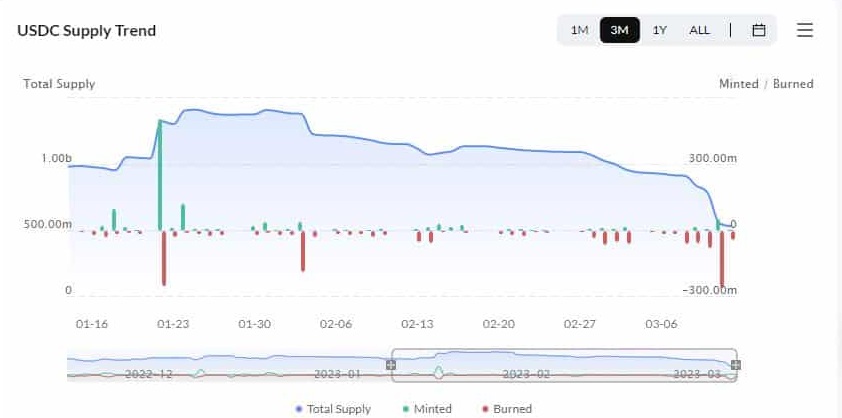This screenshot has width=842, height=418.
Task: Click the 01-16 date axis label
Action: pos(92,324)
